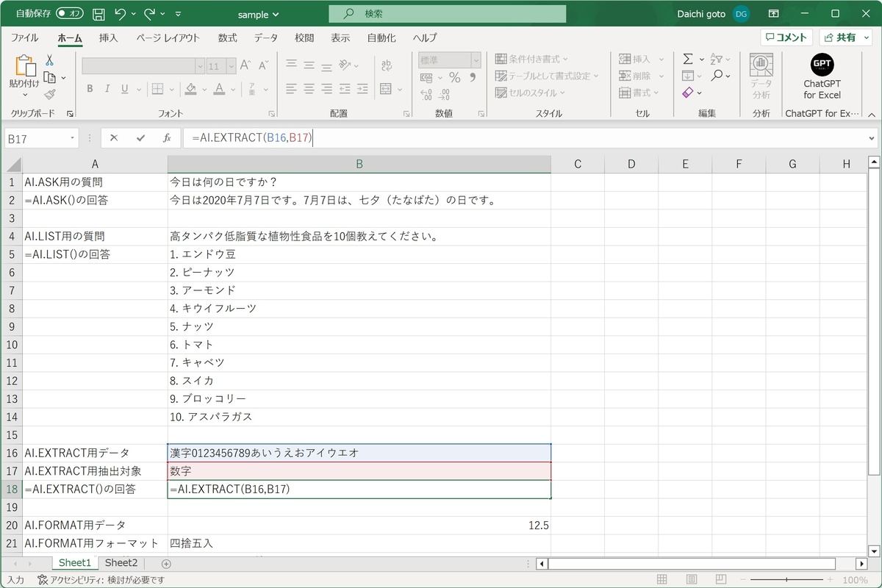Switch to the データ tab
Viewport: 882px width, 588px height.
point(266,37)
